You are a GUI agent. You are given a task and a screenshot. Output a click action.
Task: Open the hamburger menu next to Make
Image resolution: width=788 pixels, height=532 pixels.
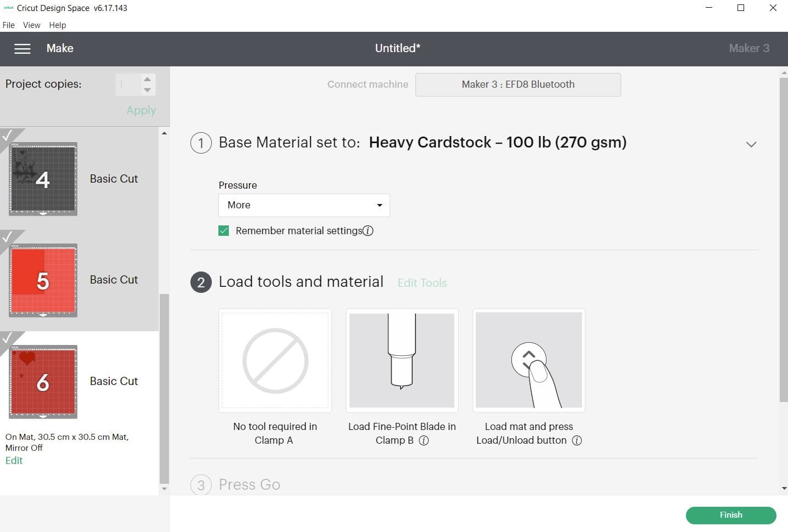point(22,49)
